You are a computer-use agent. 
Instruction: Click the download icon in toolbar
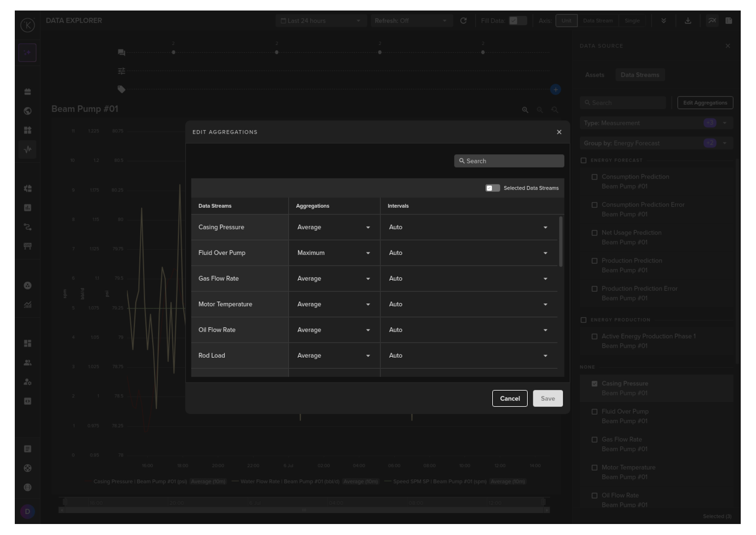coord(688,21)
